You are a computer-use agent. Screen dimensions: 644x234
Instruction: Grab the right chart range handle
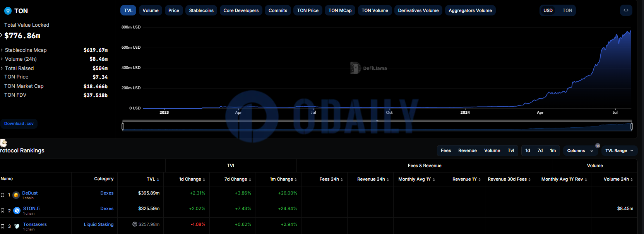click(x=632, y=126)
